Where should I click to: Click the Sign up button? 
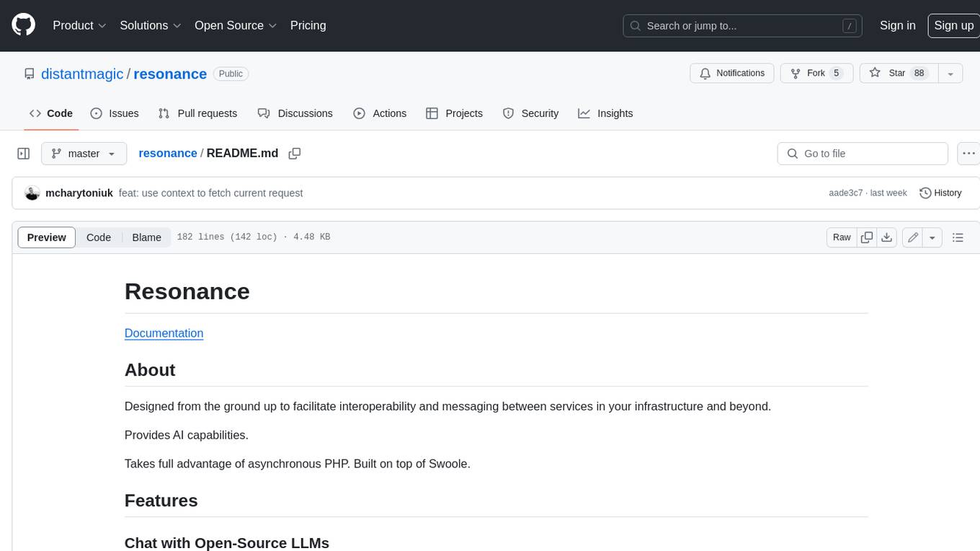click(953, 25)
